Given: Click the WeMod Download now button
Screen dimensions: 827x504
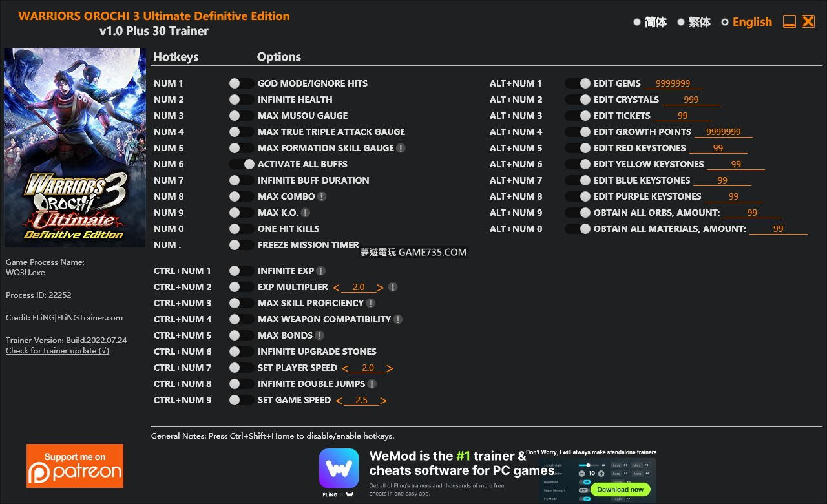Looking at the screenshot, I should pyautogui.click(x=620, y=489).
